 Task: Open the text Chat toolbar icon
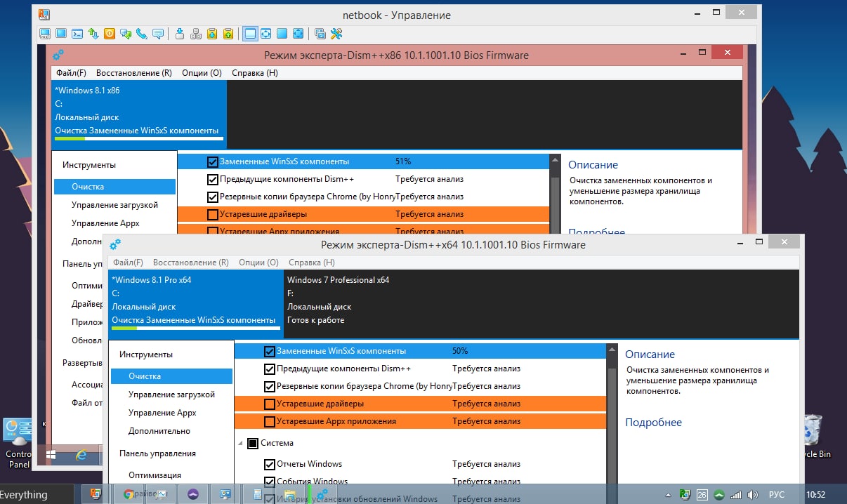[x=126, y=34]
